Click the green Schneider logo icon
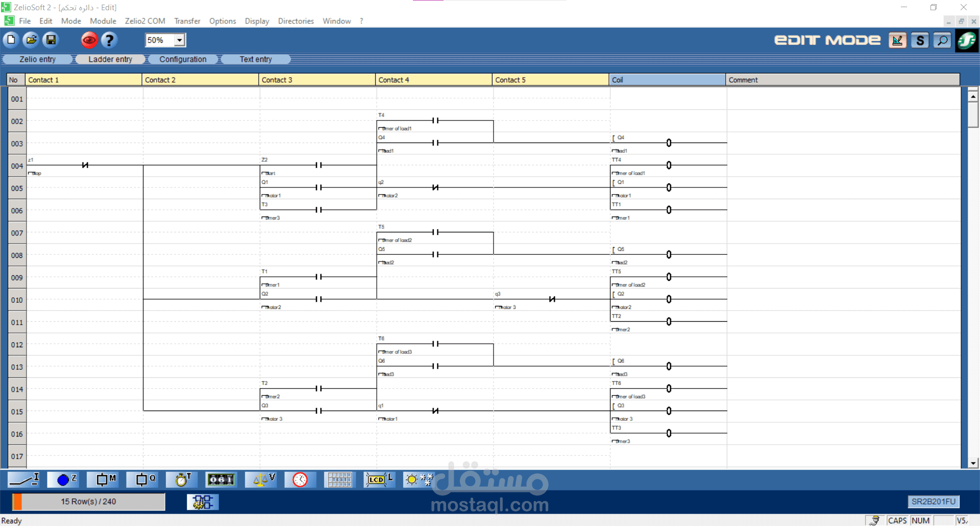This screenshot has height=526, width=980. [967, 40]
